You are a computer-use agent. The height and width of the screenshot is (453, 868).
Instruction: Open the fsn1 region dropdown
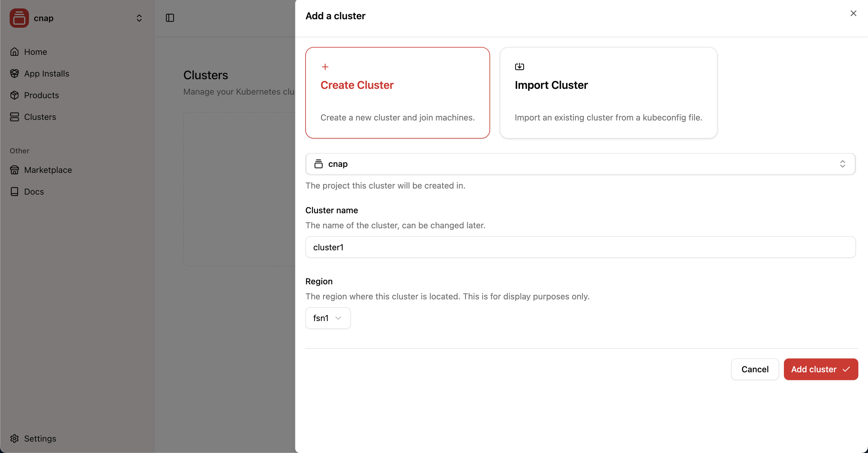point(328,318)
